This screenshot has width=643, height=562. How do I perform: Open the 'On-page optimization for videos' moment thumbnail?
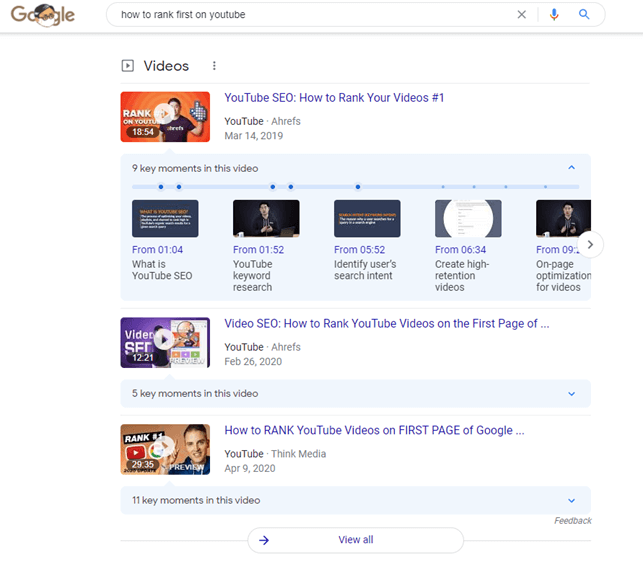[563, 218]
